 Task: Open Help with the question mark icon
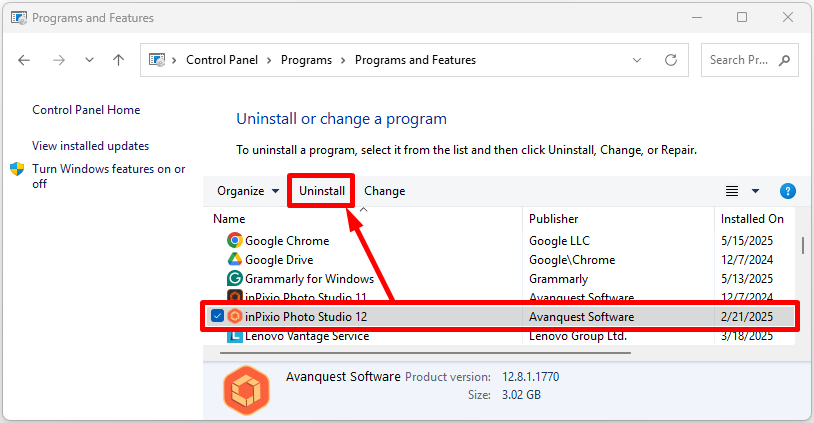pos(788,191)
